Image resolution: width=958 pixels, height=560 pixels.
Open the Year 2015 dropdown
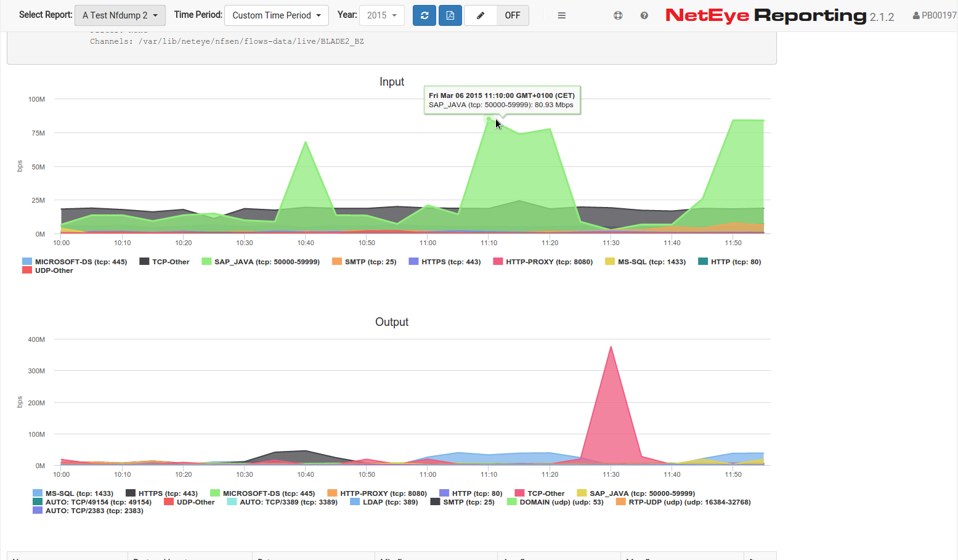click(382, 15)
